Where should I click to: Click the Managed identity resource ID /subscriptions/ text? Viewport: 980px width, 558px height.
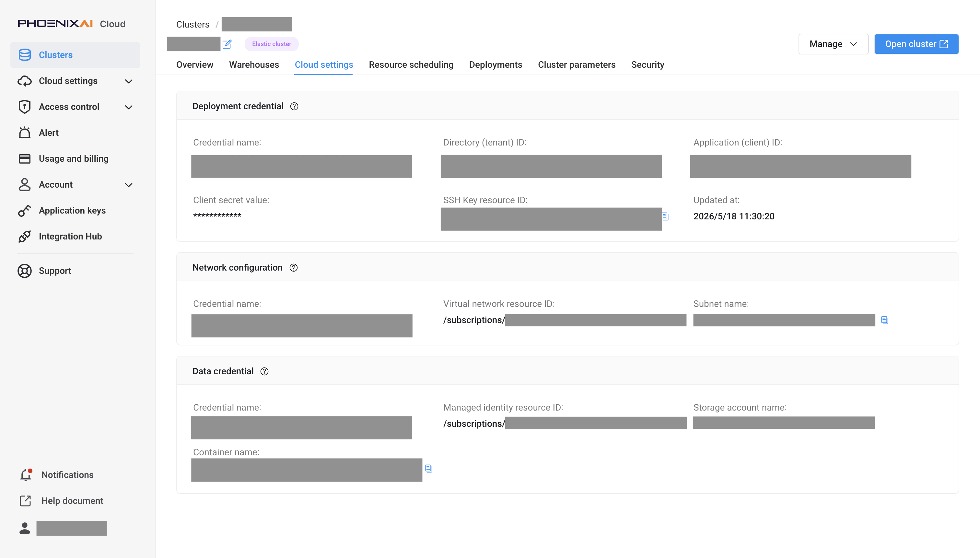[474, 424]
